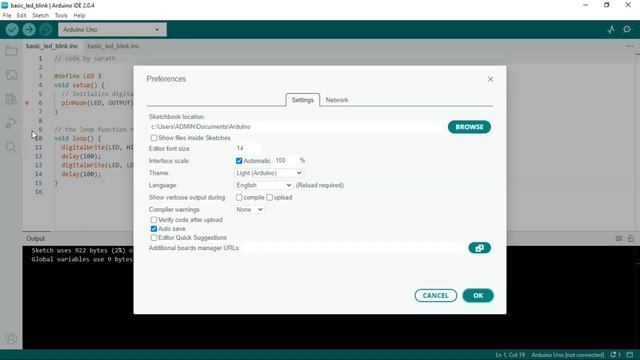The height and width of the screenshot is (360, 640).
Task: Click the Additional boards manager URLs field
Action: click(x=353, y=248)
